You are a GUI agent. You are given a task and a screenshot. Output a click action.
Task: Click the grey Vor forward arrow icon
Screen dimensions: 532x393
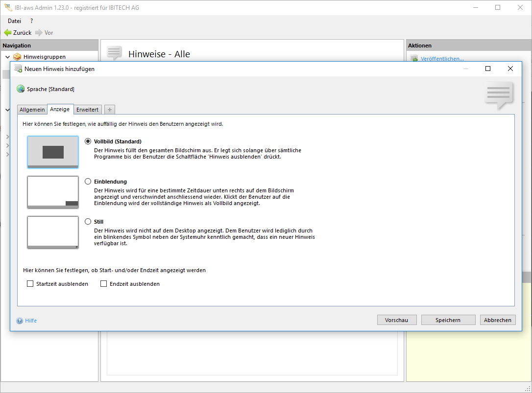(39, 33)
